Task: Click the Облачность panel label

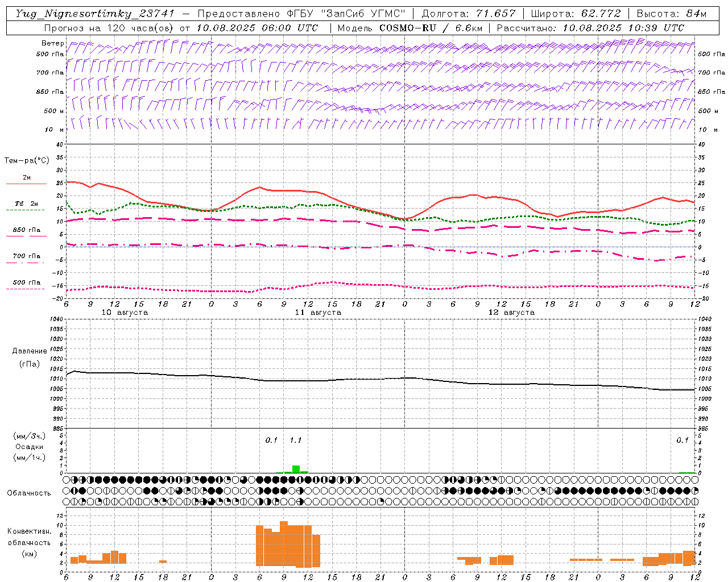Action: coord(29,493)
